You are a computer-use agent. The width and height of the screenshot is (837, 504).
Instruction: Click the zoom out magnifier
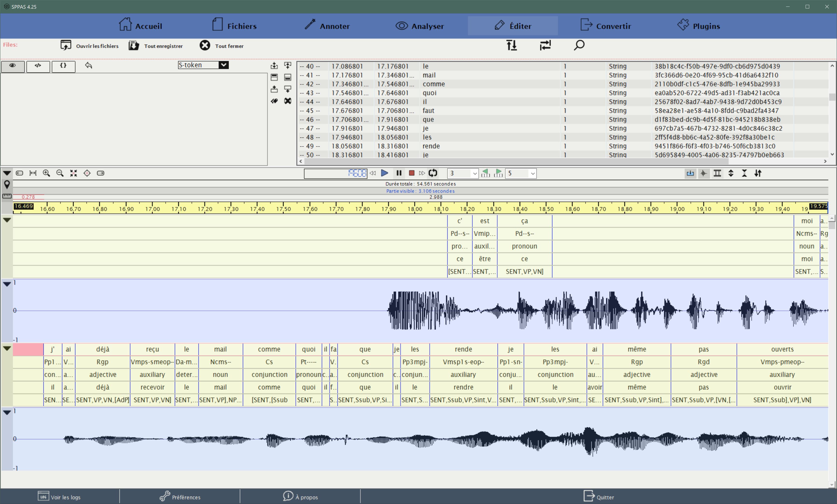(60, 173)
